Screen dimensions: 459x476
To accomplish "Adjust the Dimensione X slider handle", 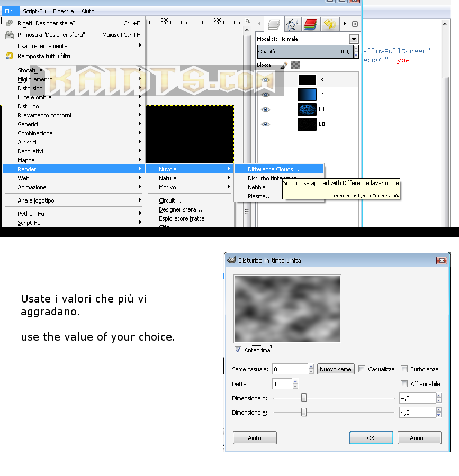I will pyautogui.click(x=304, y=398).
